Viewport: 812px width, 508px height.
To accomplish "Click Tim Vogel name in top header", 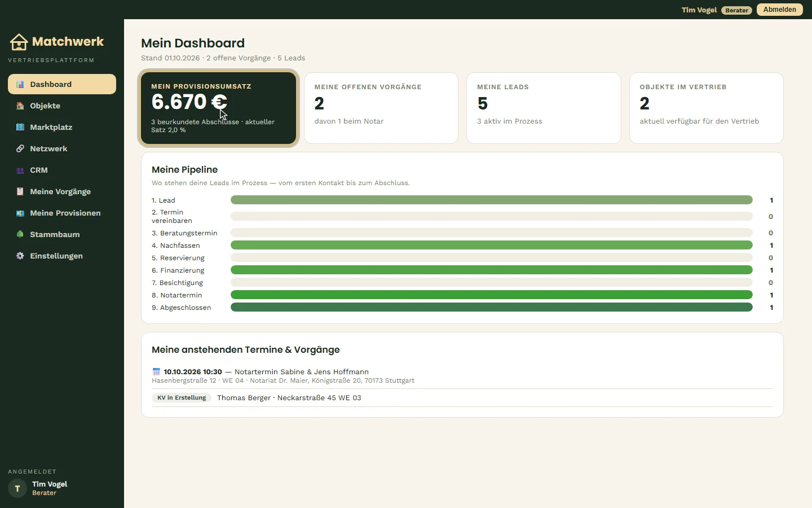I will point(699,10).
